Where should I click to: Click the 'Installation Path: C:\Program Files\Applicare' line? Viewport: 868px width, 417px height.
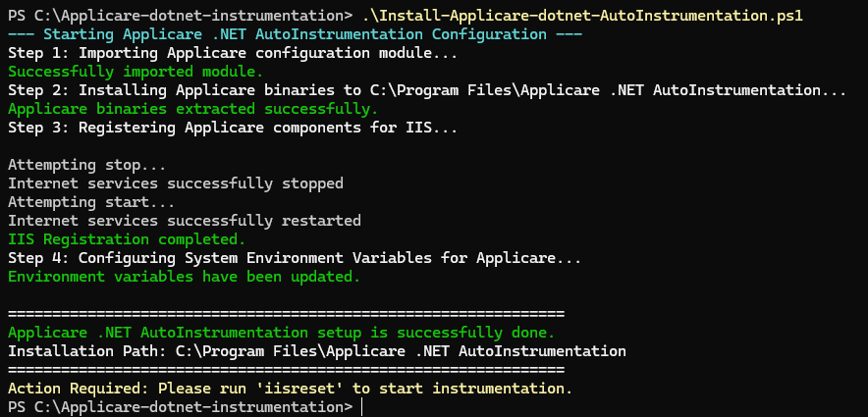[x=316, y=351]
